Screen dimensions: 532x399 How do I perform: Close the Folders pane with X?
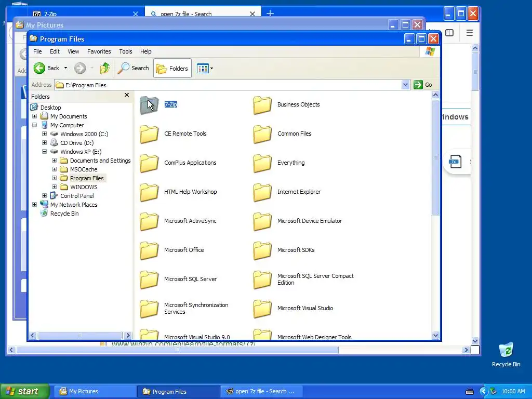tap(127, 95)
